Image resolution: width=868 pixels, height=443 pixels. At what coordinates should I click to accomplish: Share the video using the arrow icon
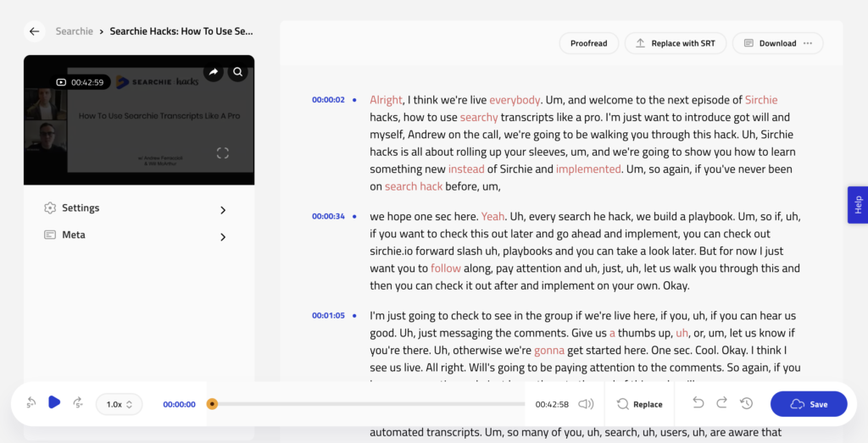[x=213, y=72]
